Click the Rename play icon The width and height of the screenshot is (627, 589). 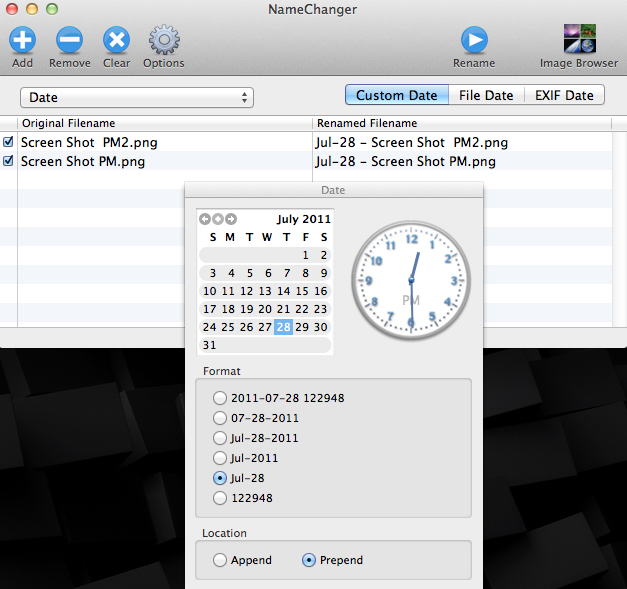474,40
